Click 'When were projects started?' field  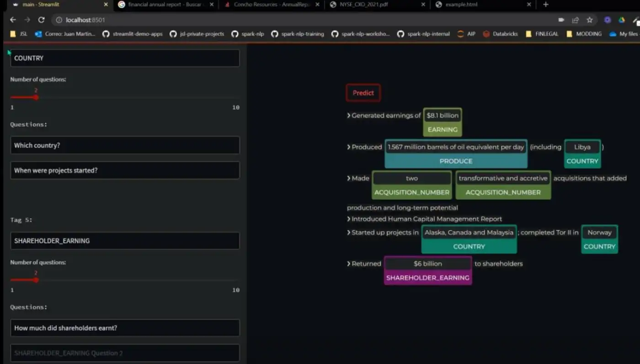click(x=125, y=170)
